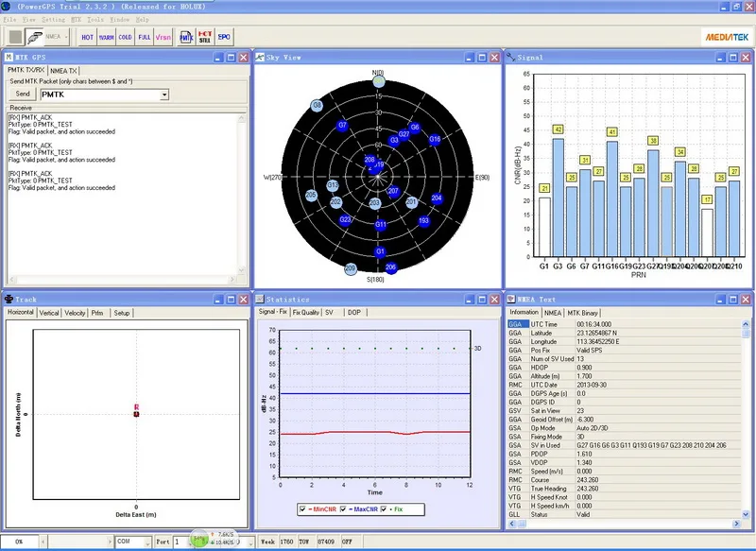Viewport: 756px width, 551px height.
Task: Click the Longitude value 113.36452250 E
Action: 598,342
